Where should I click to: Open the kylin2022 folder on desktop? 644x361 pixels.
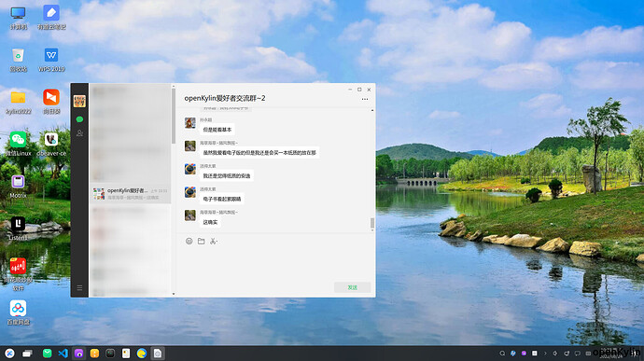pyautogui.click(x=18, y=103)
